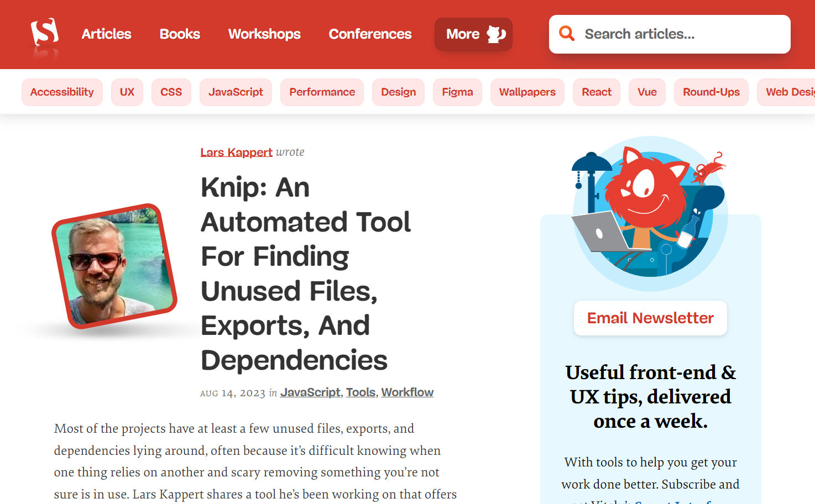
Task: Select the Figma topic tag
Action: point(457,92)
